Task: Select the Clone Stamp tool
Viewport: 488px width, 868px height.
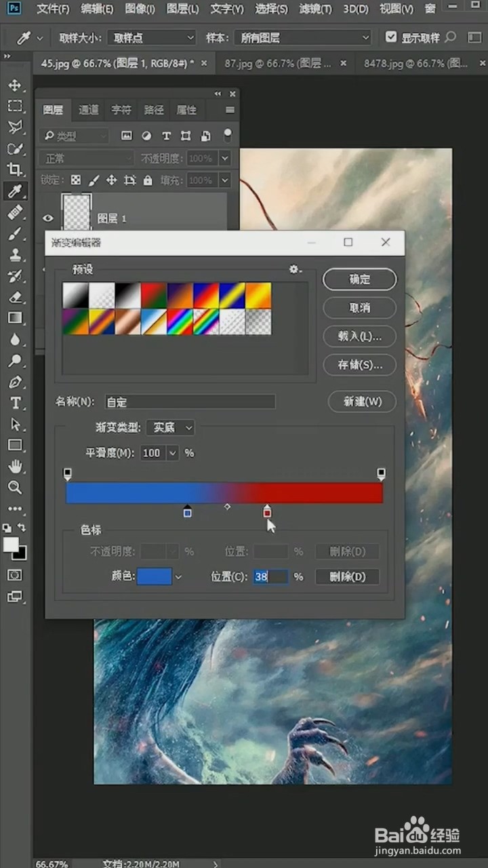Action: tap(15, 255)
